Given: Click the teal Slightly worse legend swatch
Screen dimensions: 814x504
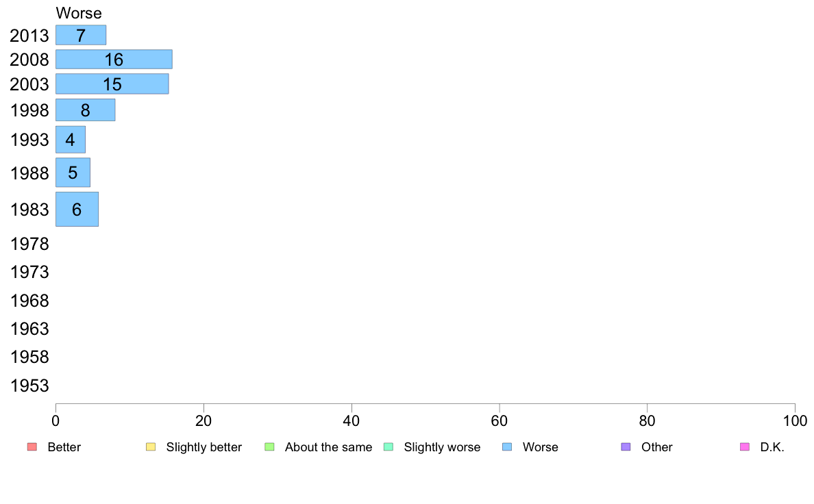Looking at the screenshot, I should pyautogui.click(x=388, y=447).
